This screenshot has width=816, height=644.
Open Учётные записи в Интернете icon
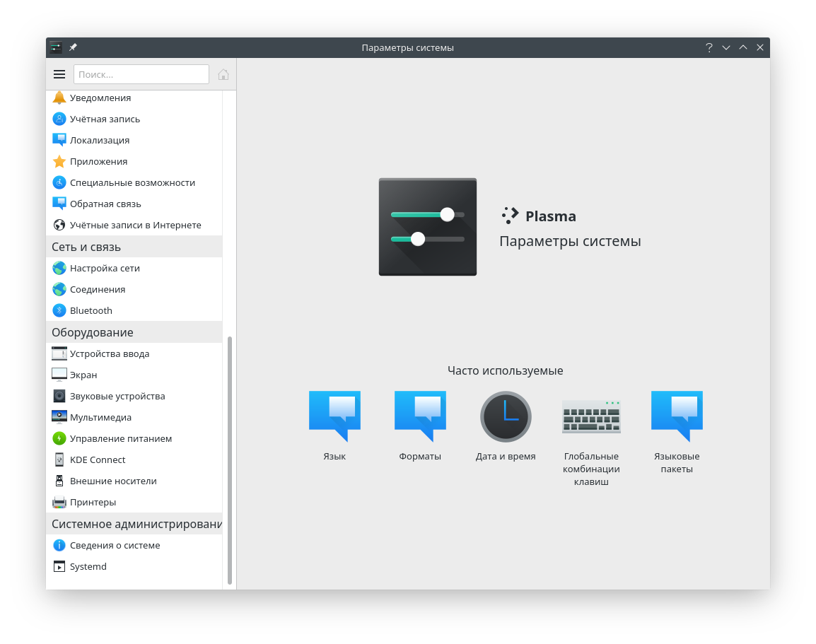click(x=59, y=226)
